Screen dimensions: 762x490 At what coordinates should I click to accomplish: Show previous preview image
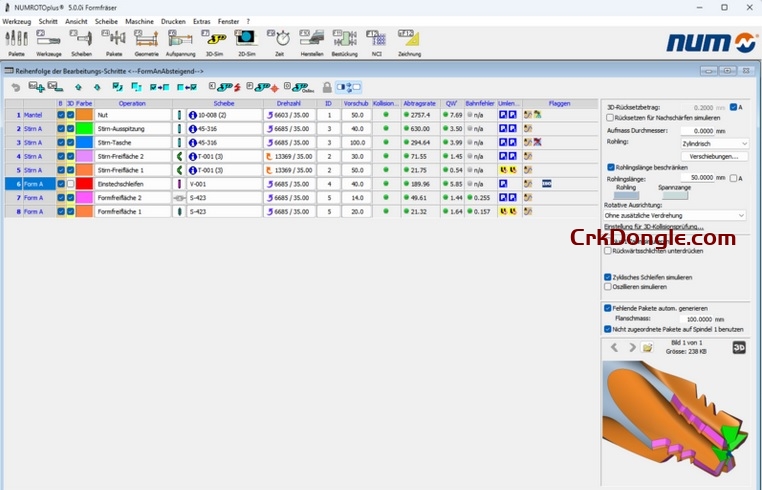(x=614, y=348)
